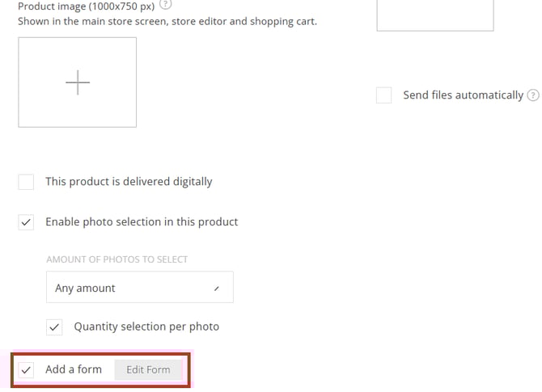Screen dimensions: 542x392
Task: Open the Any amount dropdown
Action: click(x=139, y=288)
